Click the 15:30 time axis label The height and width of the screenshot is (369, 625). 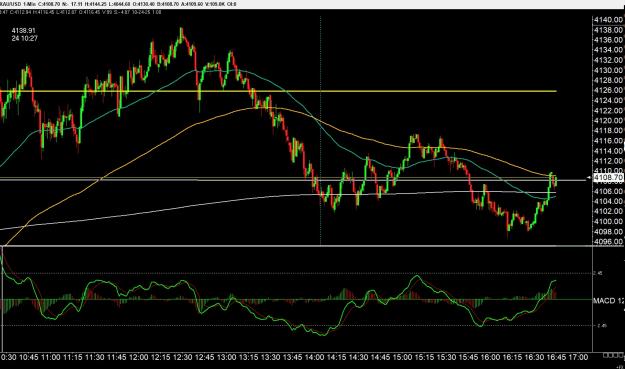coord(446,357)
